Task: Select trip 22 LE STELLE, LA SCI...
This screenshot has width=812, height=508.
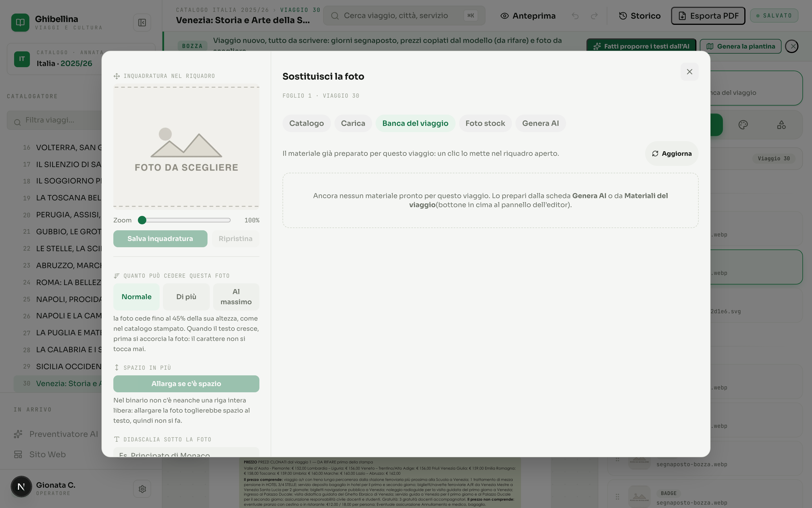Action: tap(58, 249)
